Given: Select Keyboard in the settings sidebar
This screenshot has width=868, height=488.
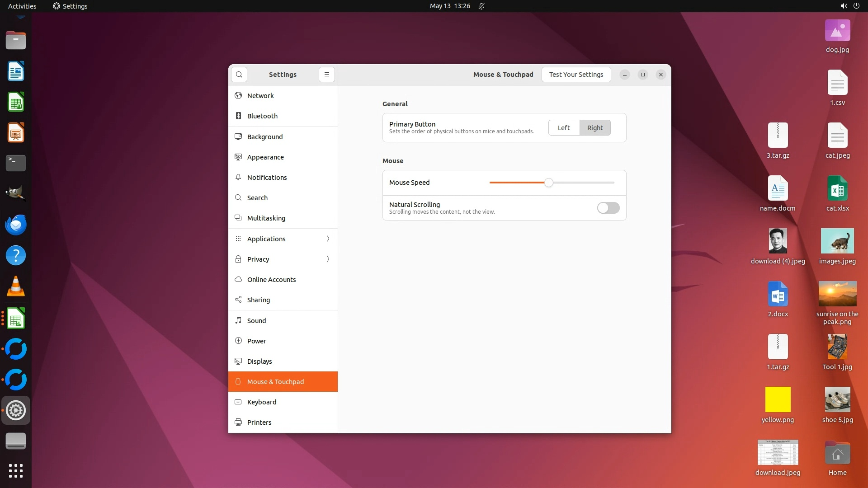Looking at the screenshot, I should 262,402.
